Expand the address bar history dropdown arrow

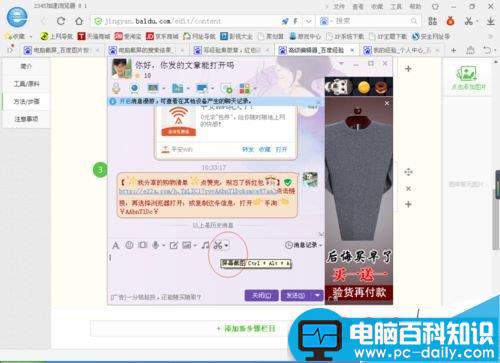309,21
